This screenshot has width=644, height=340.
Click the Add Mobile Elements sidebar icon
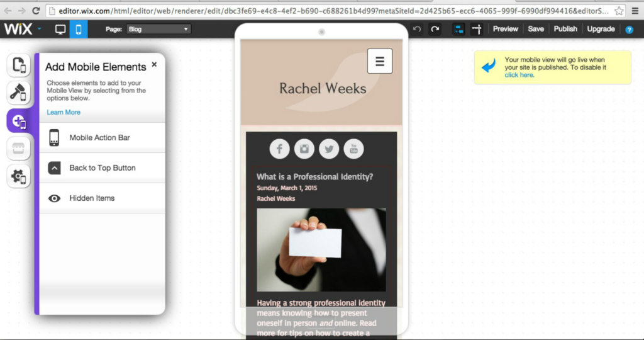(x=19, y=121)
